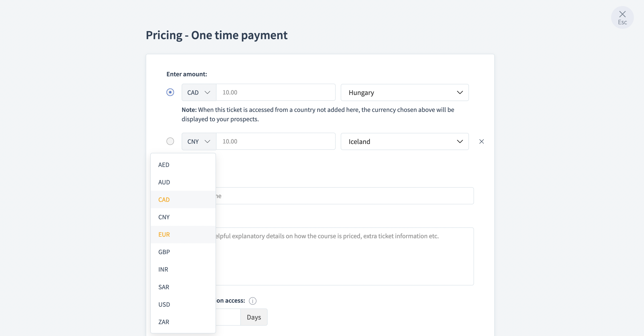The width and height of the screenshot is (644, 336).
Task: Choose AUD from the currency list
Action: click(x=183, y=182)
